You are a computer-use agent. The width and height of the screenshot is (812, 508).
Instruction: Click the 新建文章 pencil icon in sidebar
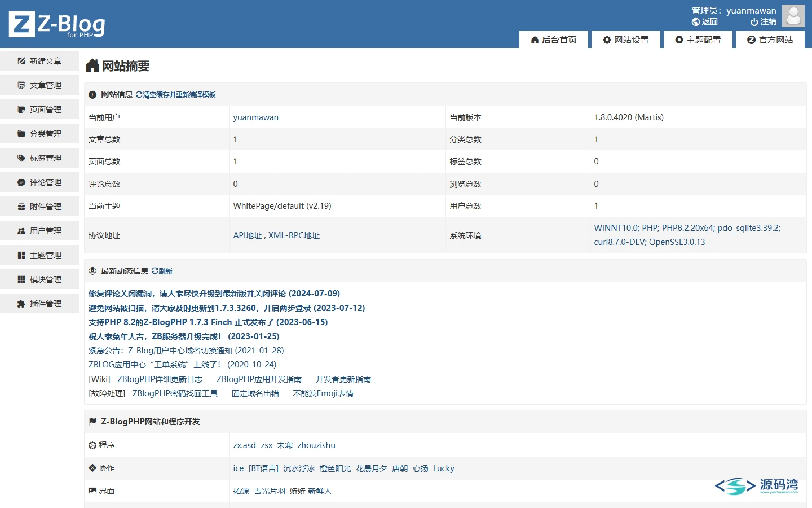(x=21, y=61)
